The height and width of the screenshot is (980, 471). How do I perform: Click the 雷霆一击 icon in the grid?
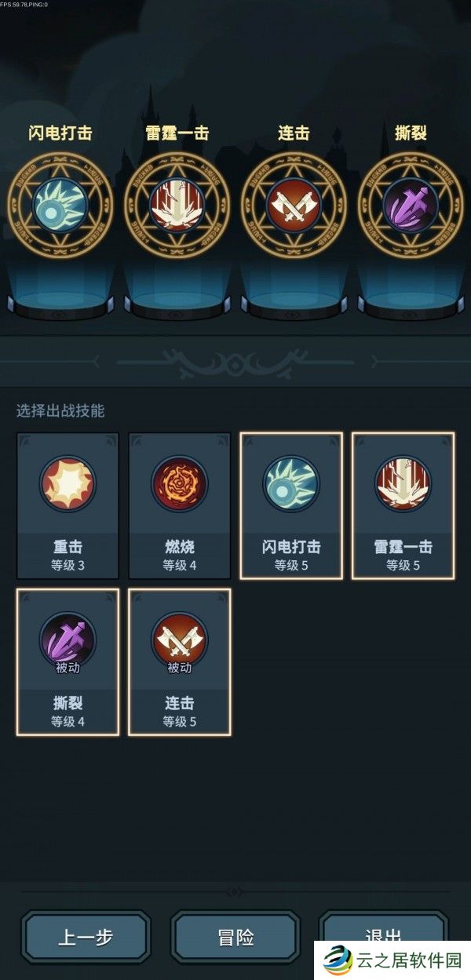[403, 484]
